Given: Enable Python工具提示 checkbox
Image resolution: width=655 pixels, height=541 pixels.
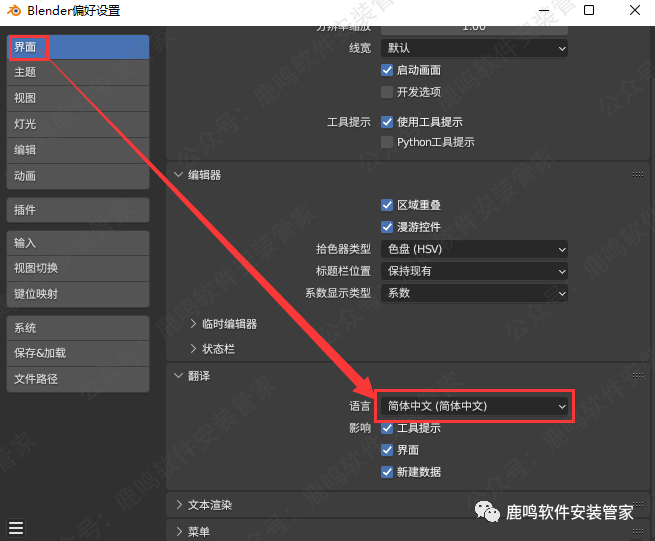Looking at the screenshot, I should click(x=387, y=142).
